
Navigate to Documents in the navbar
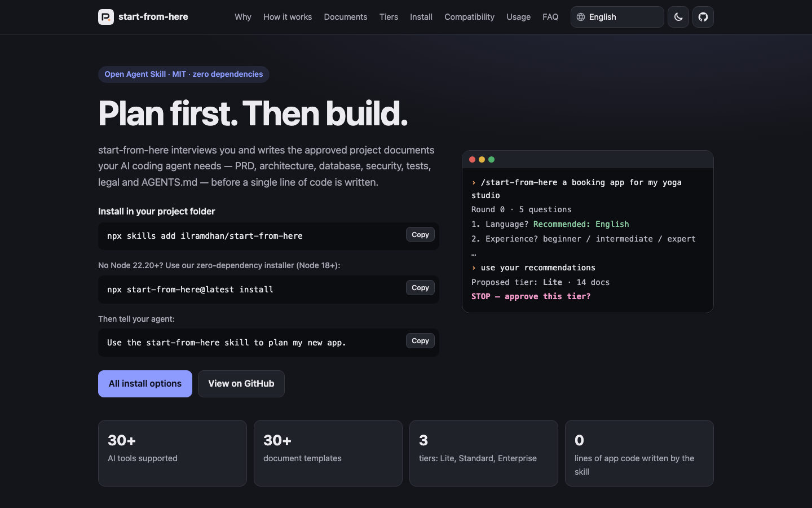[x=346, y=17]
